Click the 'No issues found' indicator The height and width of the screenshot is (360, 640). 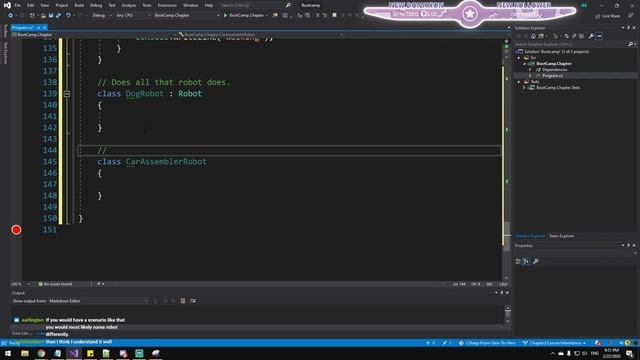(55, 284)
